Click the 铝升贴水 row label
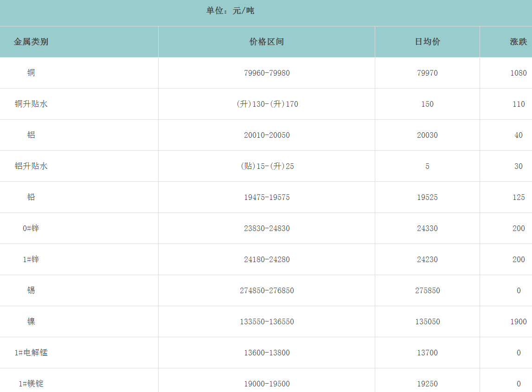This screenshot has width=532, height=392. [x=31, y=166]
